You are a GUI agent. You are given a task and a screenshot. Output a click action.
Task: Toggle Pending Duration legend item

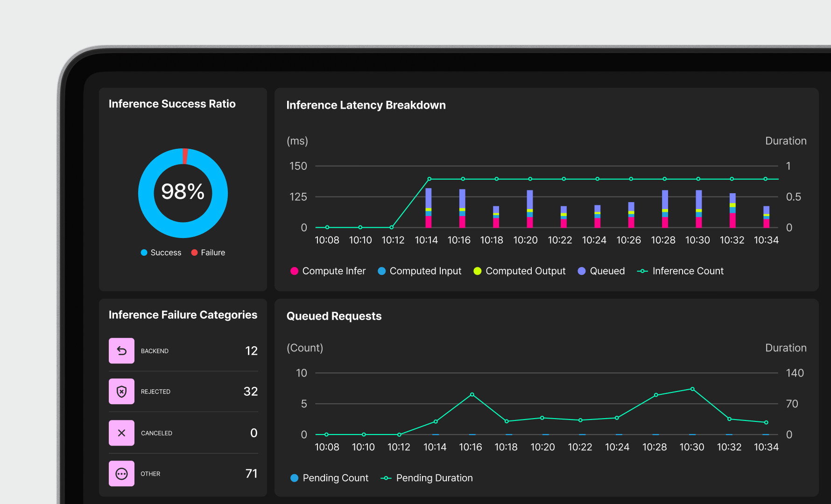427,478
